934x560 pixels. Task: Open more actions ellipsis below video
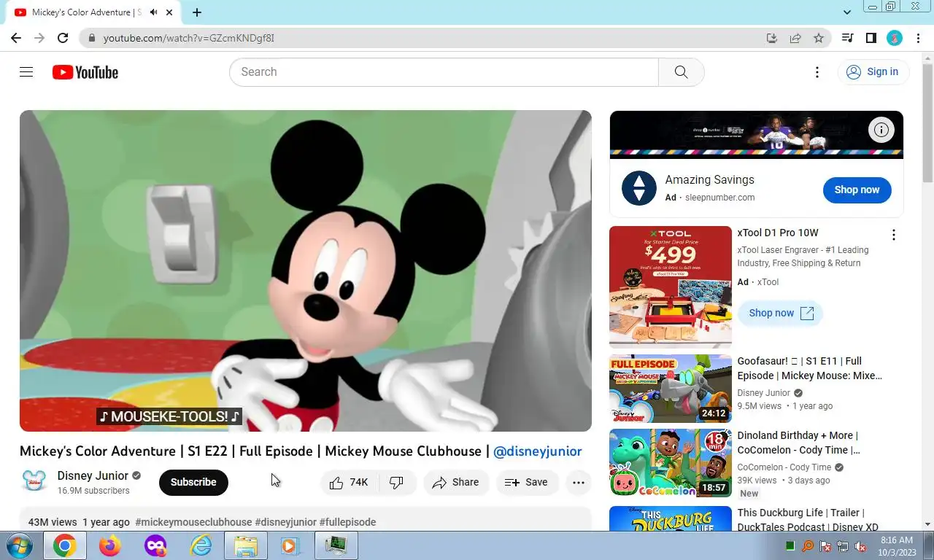point(579,482)
